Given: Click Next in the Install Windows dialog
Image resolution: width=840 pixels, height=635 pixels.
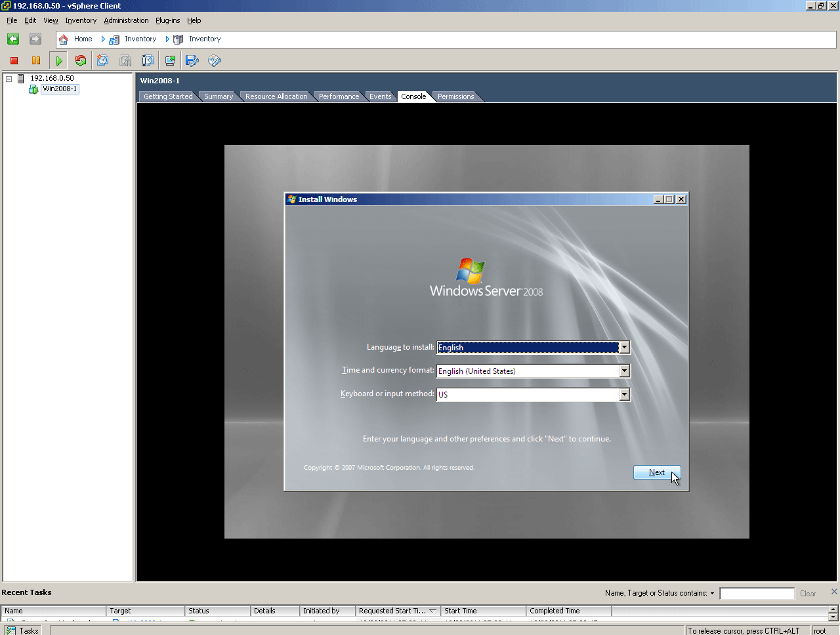Looking at the screenshot, I should [x=657, y=472].
